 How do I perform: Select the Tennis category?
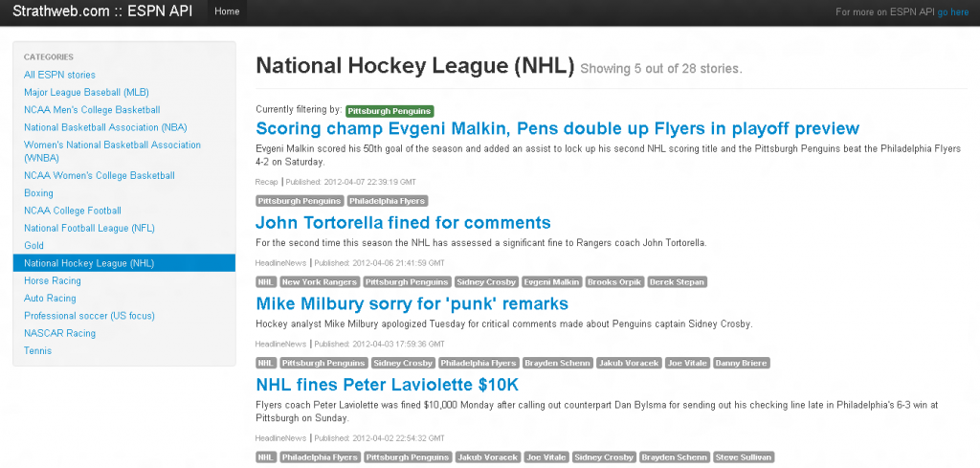click(x=37, y=350)
